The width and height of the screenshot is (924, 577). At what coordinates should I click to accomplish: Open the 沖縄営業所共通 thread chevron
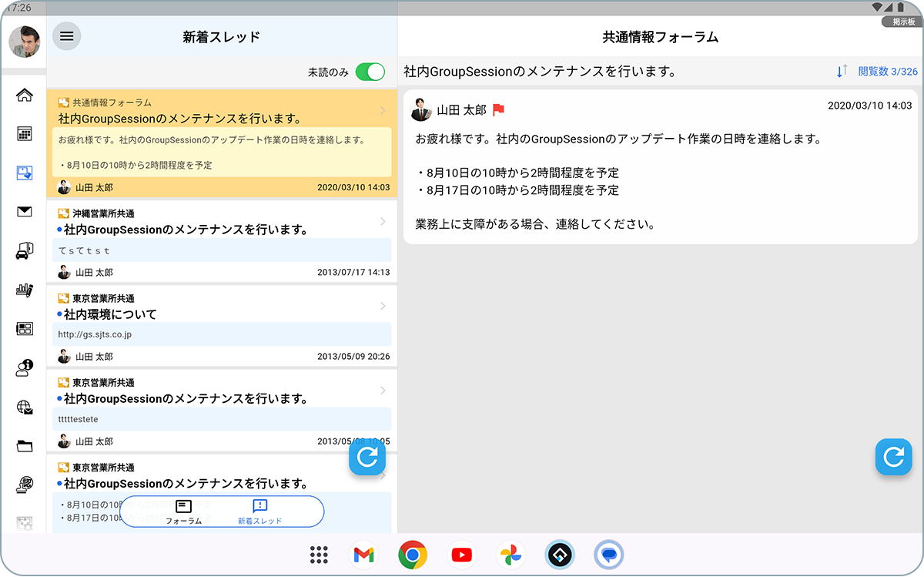tap(383, 222)
